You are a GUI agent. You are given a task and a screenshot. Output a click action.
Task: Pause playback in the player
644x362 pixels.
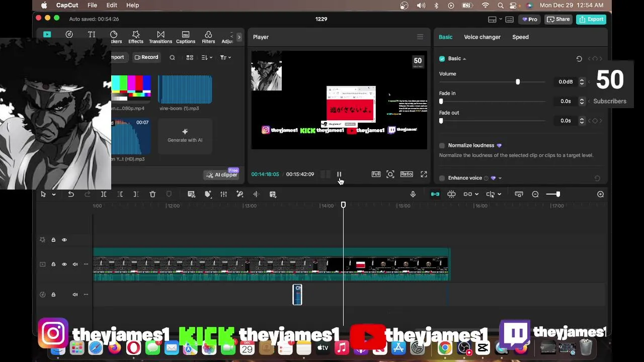click(x=339, y=174)
